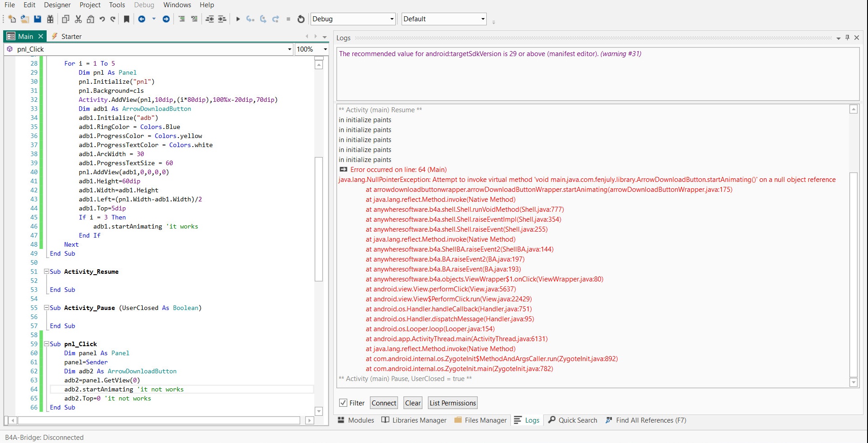Open the 100% zoom dropdown

pyautogui.click(x=325, y=49)
